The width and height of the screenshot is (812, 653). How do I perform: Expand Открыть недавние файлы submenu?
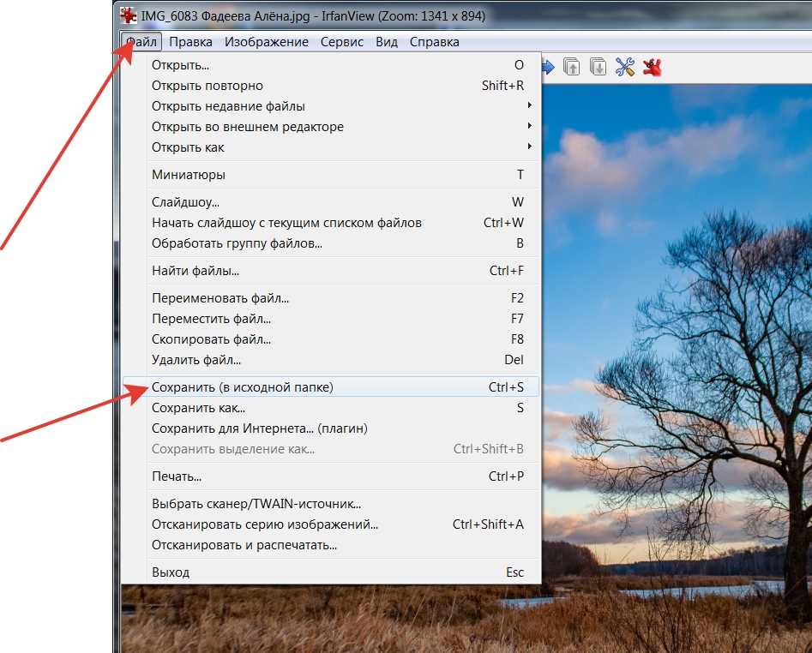tap(331, 106)
